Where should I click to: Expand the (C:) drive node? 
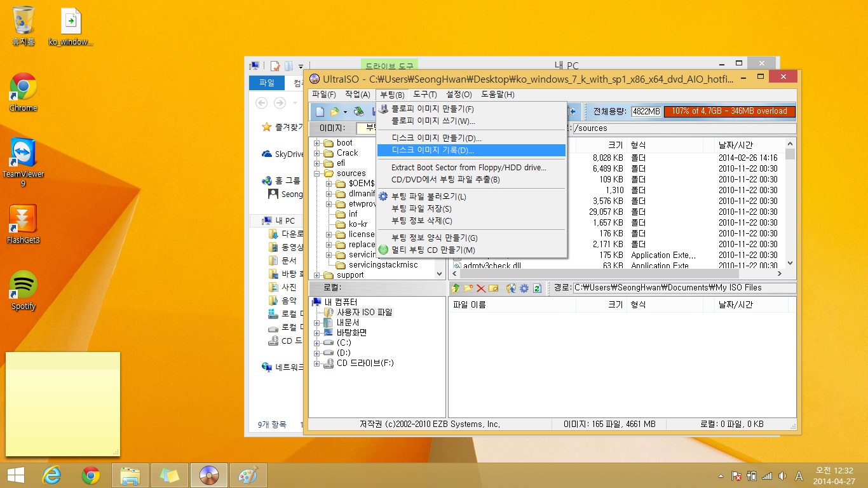click(317, 343)
